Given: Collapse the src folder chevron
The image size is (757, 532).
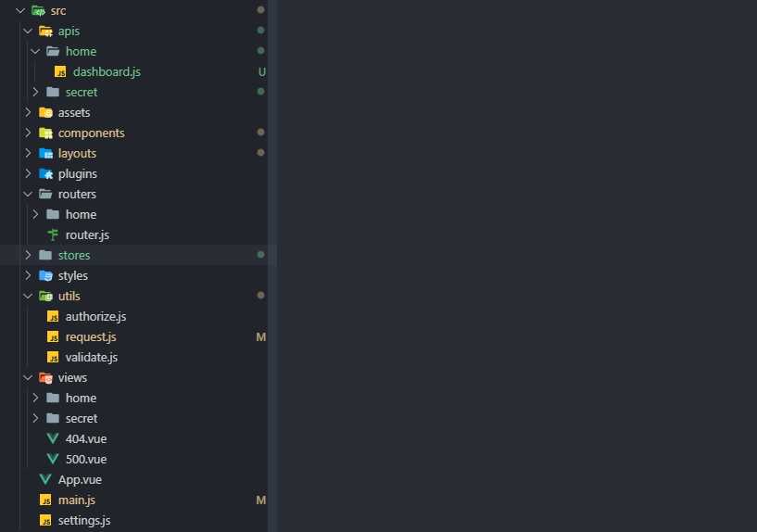Looking at the screenshot, I should 20,10.
